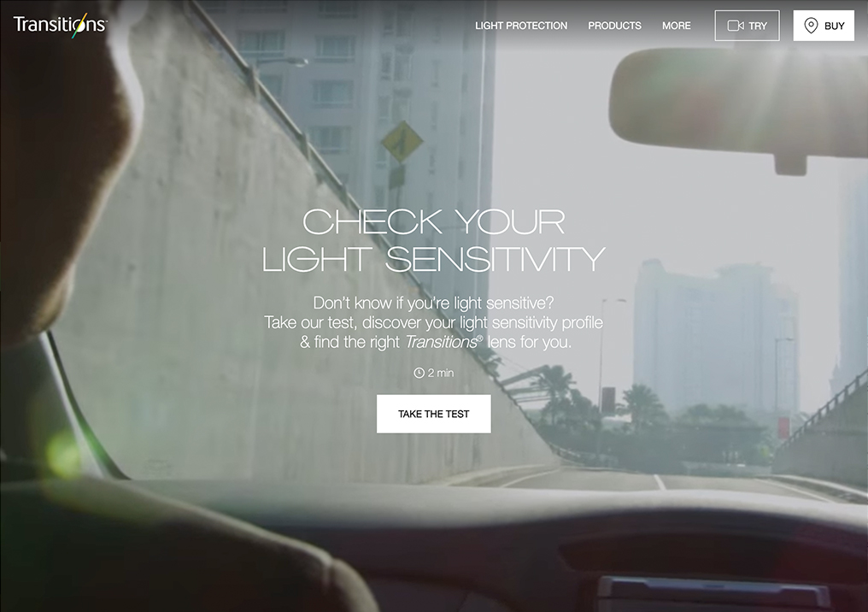Screen dimensions: 868x612
Task: Click the video camera icon beside TRY
Action: [x=736, y=26]
